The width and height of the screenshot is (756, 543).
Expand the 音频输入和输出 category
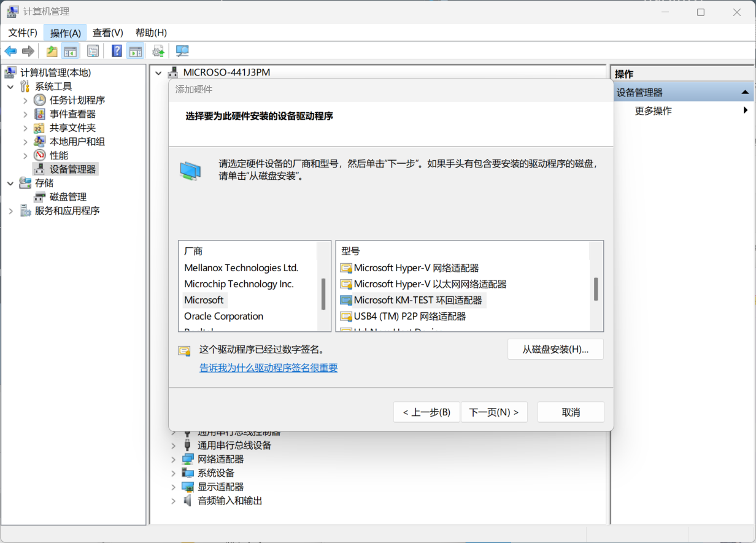click(x=173, y=501)
